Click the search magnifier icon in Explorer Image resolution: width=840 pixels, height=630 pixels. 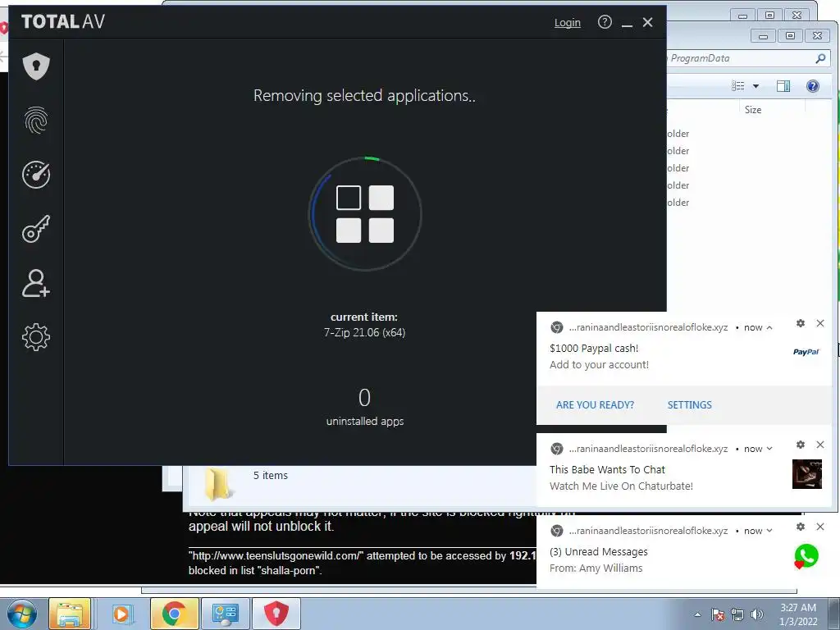(820, 58)
